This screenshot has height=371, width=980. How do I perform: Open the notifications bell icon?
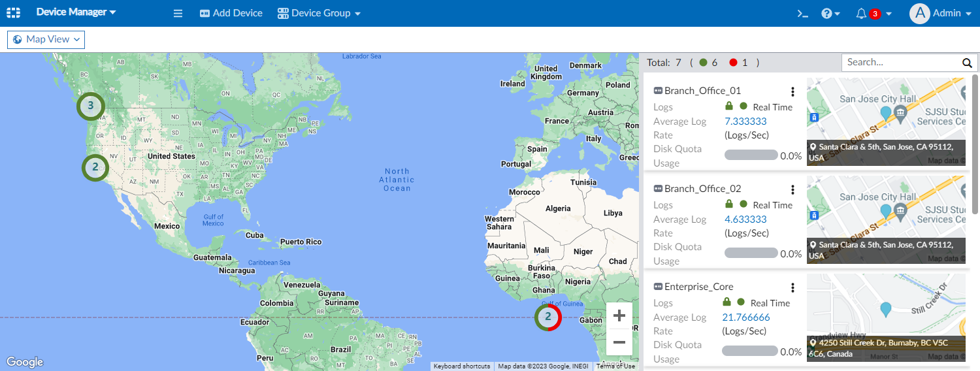(861, 13)
